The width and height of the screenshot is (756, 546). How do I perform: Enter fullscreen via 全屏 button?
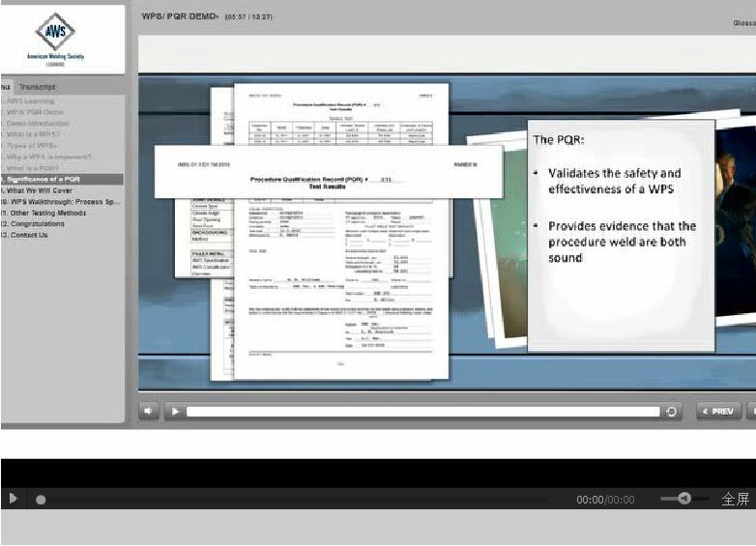735,499
